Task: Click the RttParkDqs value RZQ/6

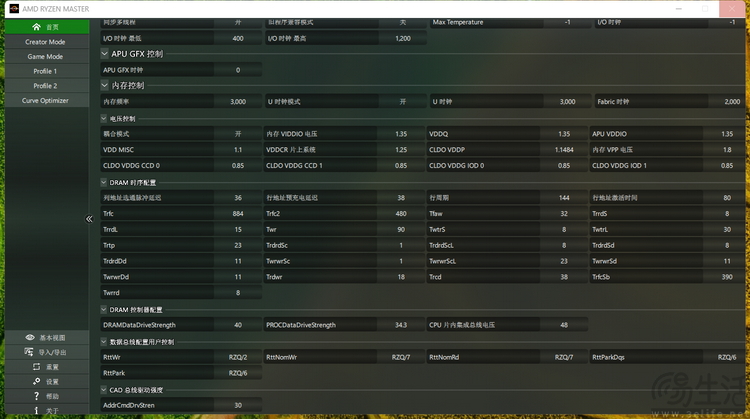Action: tap(727, 357)
